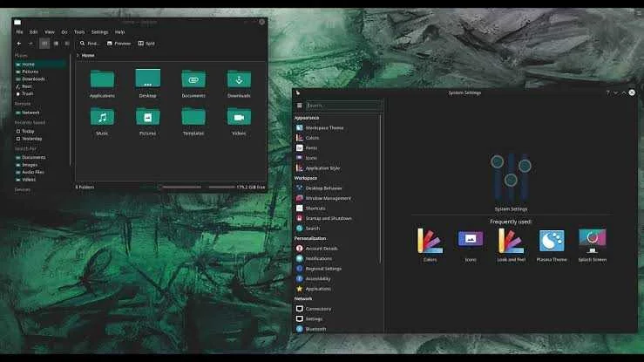The height and width of the screenshot is (362, 644).
Task: Open the Applications folder in Dolphin
Action: tap(102, 84)
